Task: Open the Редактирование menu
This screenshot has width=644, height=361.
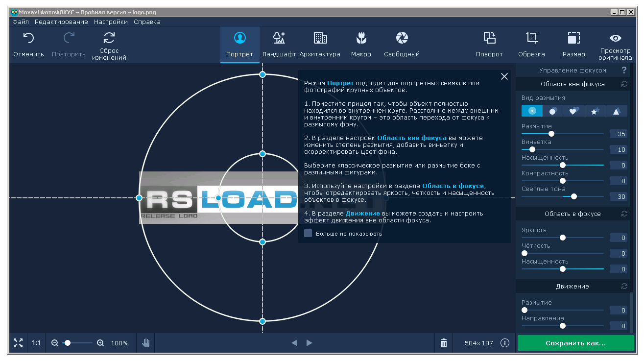Action: click(62, 22)
